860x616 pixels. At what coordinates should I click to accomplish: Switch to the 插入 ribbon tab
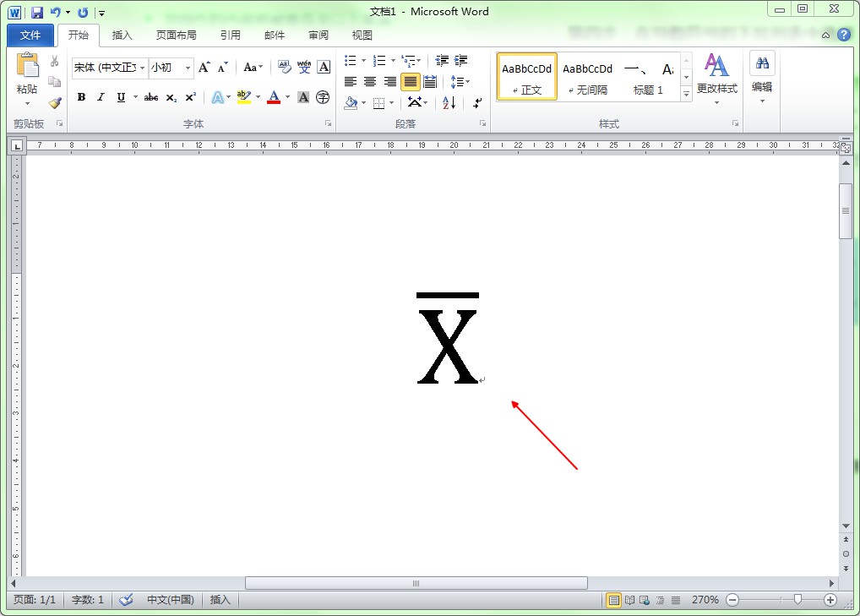[x=122, y=35]
